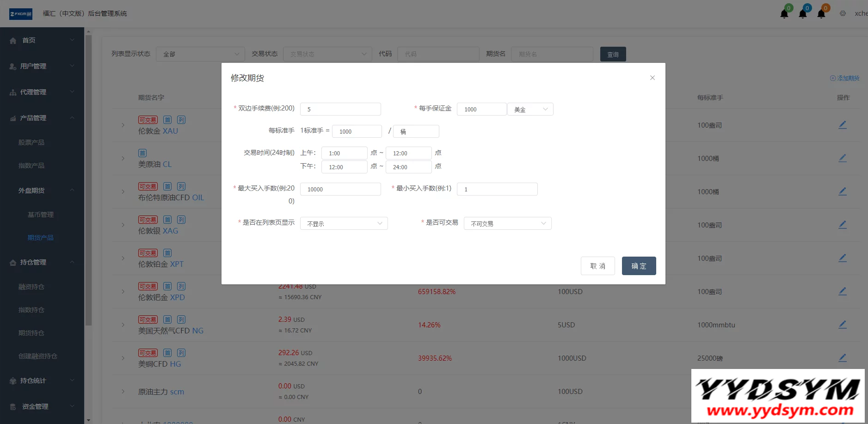This screenshot has width=868, height=424.
Task: Click the blue-badge notification bell
Action: tap(803, 13)
